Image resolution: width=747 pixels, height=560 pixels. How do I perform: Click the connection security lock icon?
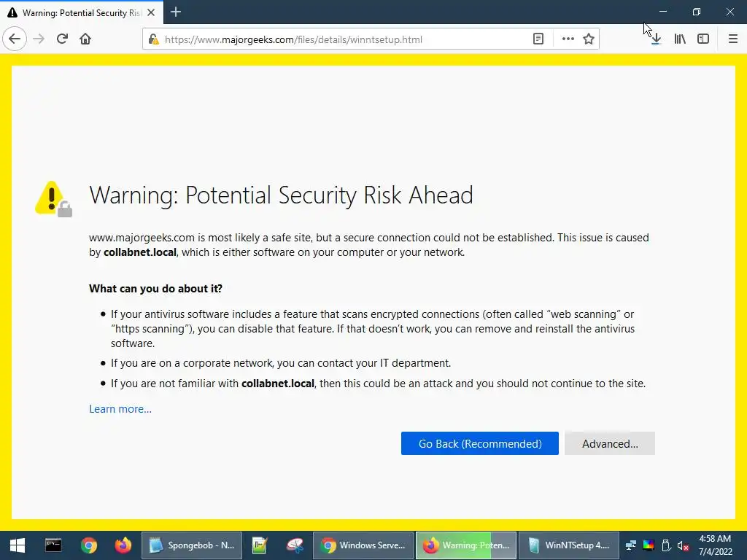[x=153, y=39]
